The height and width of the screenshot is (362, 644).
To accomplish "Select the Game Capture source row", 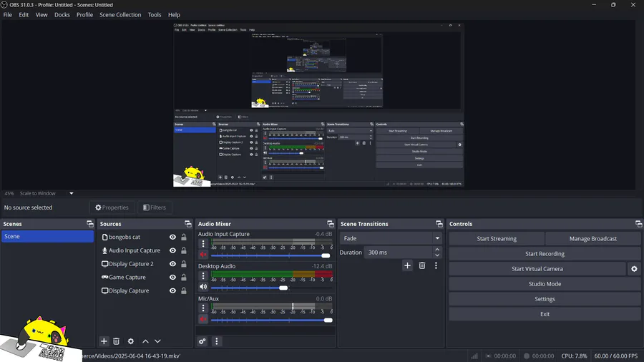I will tap(145, 278).
